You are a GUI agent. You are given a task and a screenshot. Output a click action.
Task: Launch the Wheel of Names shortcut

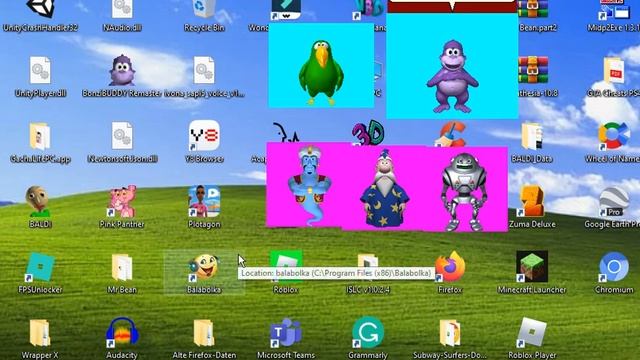[x=614, y=136]
